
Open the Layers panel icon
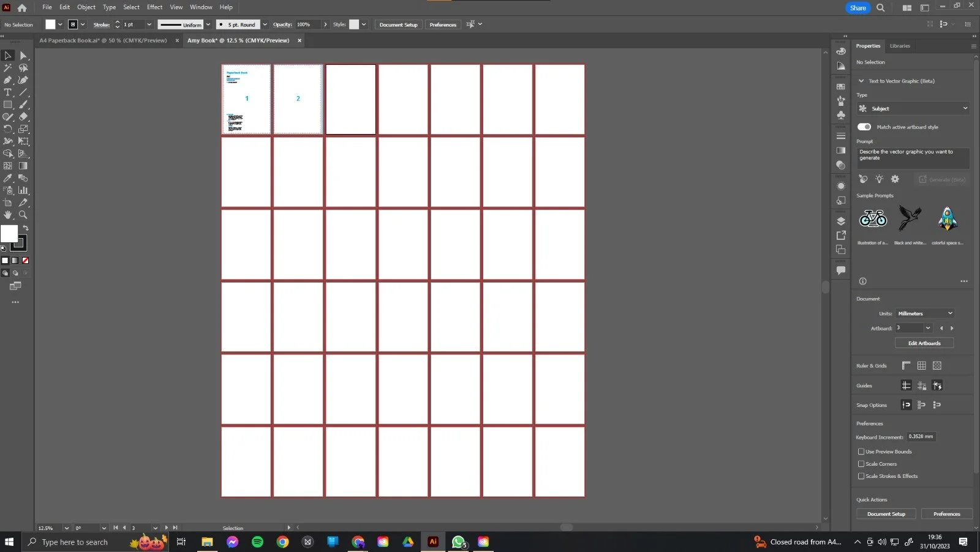841,222
